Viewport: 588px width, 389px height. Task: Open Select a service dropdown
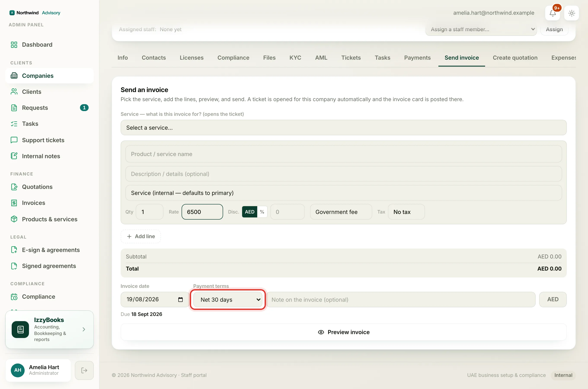pos(343,128)
